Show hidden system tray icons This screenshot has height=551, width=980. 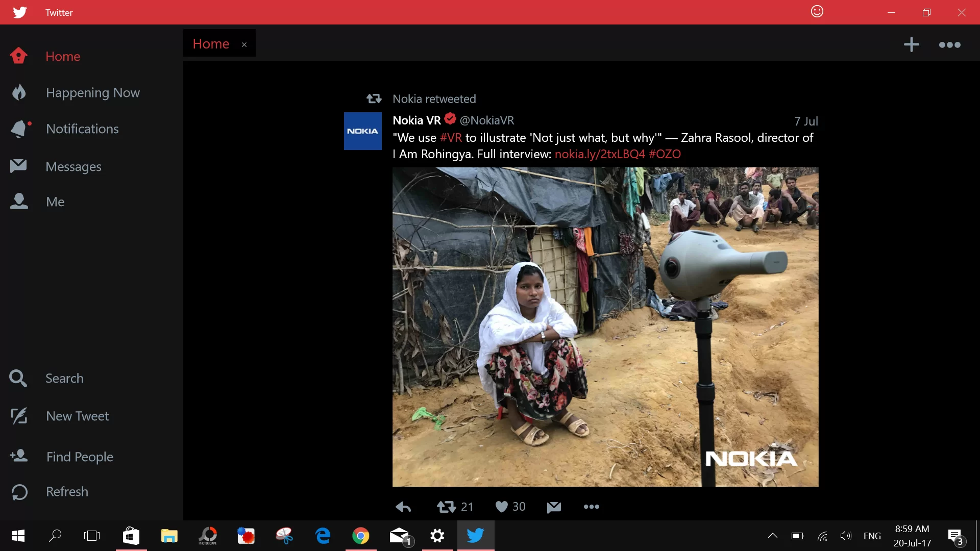coord(773,536)
